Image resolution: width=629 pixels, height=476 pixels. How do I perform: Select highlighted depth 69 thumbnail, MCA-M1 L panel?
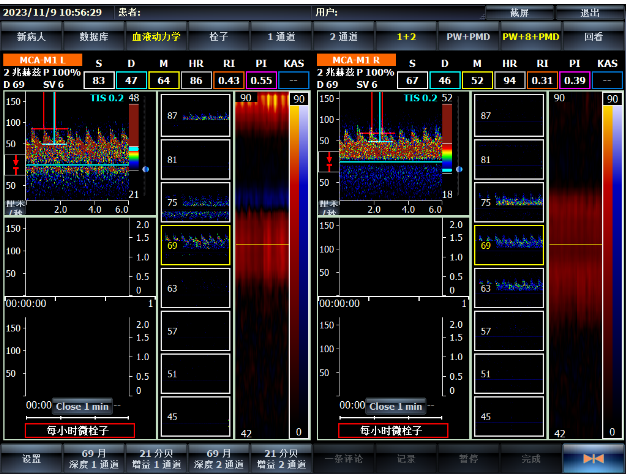[x=196, y=245]
